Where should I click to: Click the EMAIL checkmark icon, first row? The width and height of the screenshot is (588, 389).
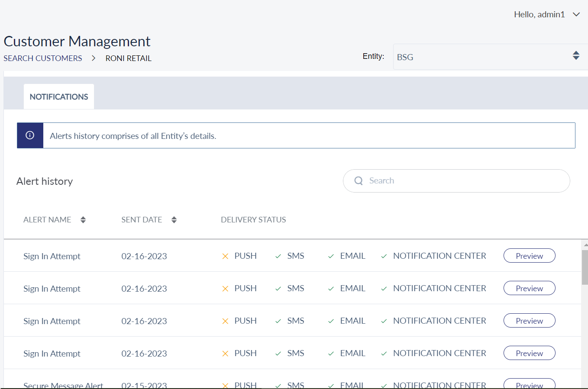pyautogui.click(x=331, y=256)
